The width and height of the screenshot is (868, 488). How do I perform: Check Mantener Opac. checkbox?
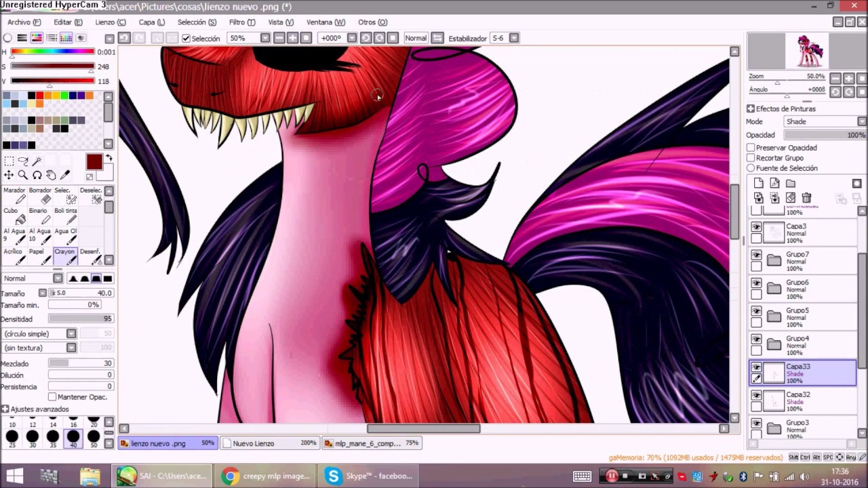[x=52, y=396]
